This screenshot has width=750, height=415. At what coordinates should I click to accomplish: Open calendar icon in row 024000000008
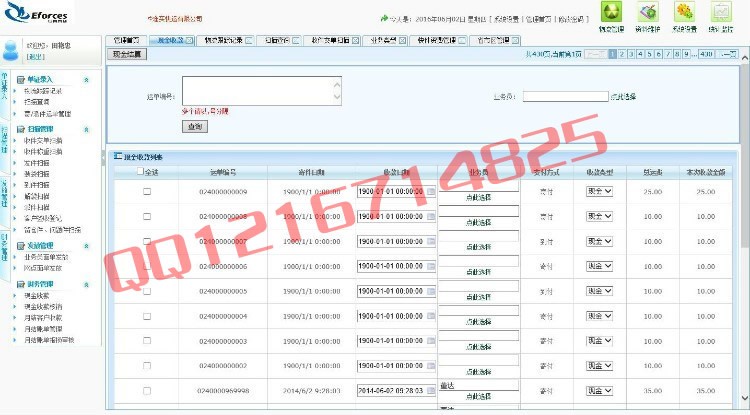click(430, 217)
